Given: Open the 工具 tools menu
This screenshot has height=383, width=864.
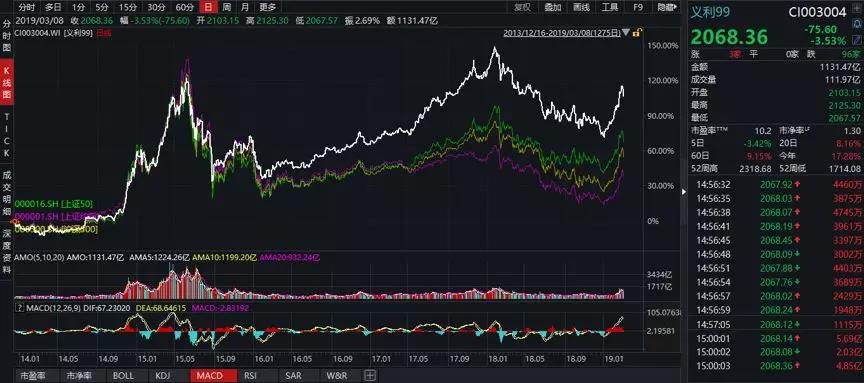Looking at the screenshot, I should 610,7.
